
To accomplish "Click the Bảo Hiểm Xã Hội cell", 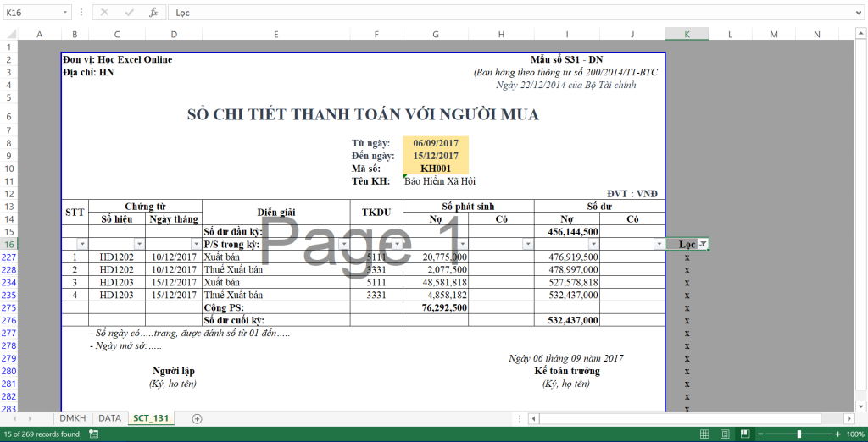I will [440, 181].
